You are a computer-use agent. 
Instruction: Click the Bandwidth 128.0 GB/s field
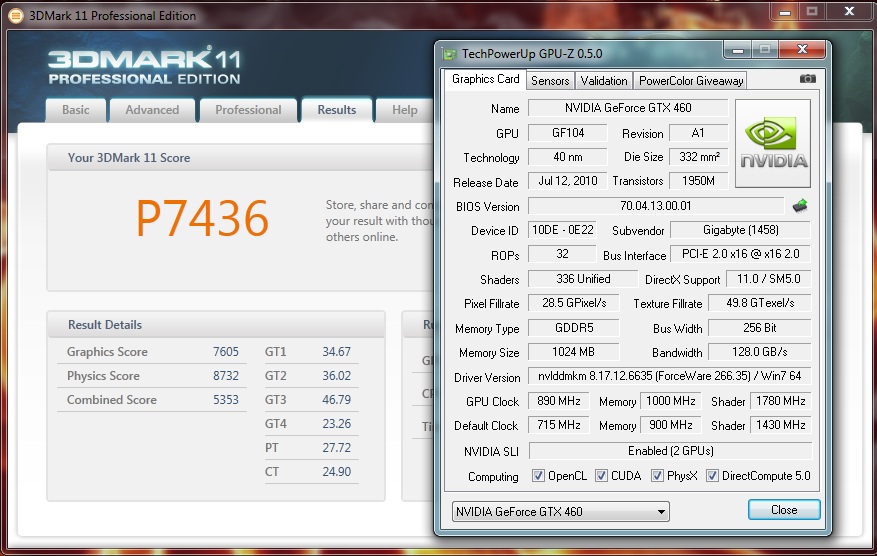coord(760,351)
